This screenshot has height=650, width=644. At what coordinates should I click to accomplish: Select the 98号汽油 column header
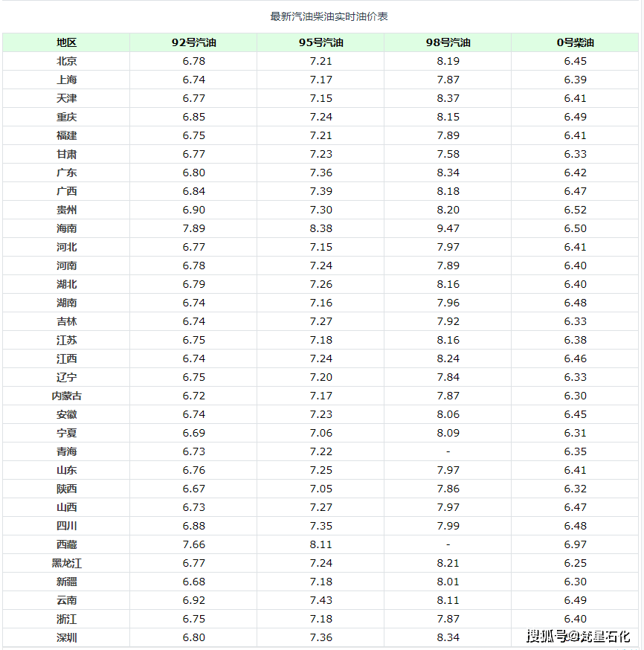pos(448,42)
